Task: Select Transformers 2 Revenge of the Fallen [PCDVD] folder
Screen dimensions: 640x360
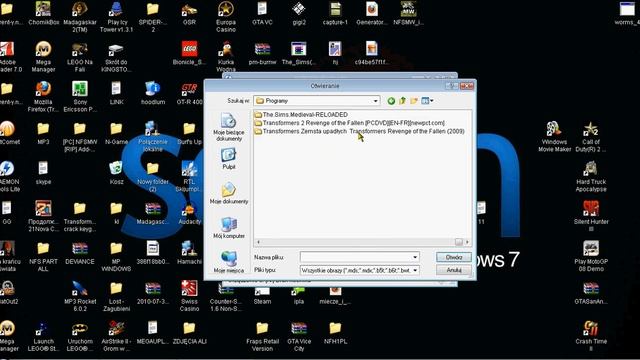Action: tap(350, 123)
